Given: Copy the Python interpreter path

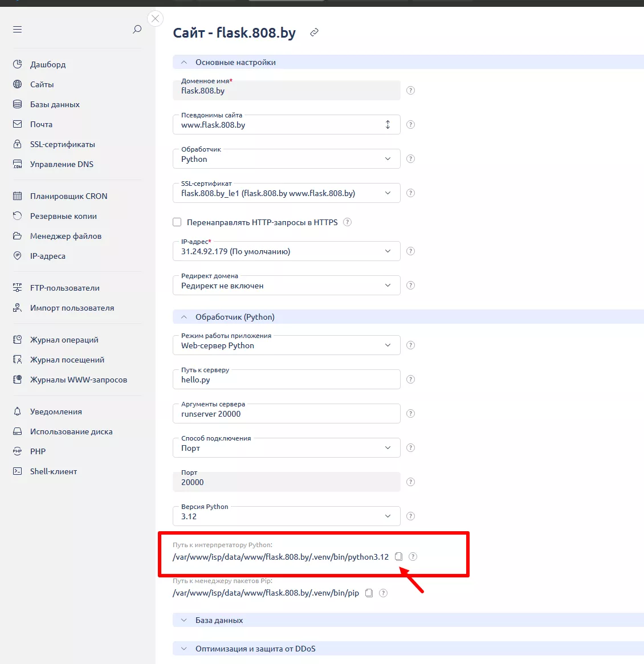Looking at the screenshot, I should pyautogui.click(x=399, y=557).
